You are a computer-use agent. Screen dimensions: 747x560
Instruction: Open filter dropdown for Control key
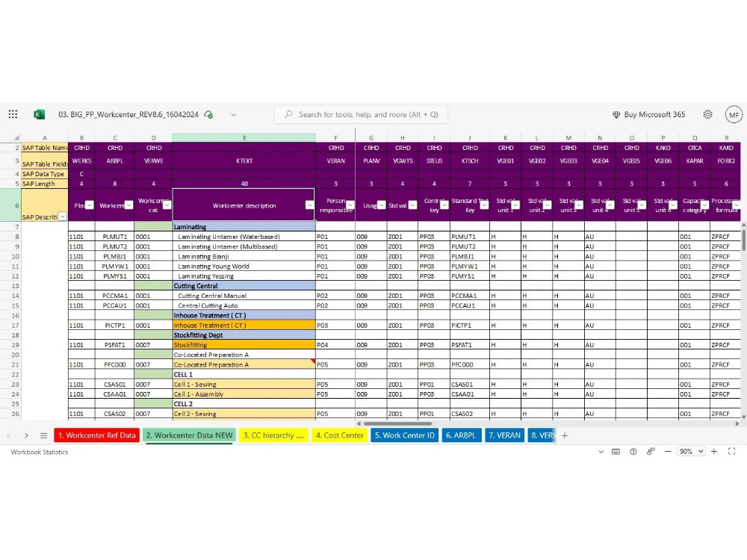(444, 205)
